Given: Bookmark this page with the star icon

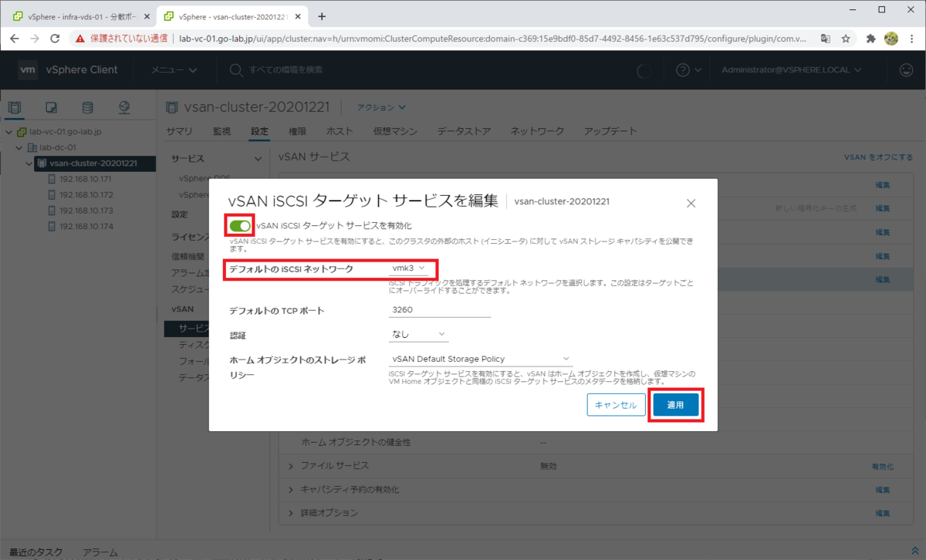Looking at the screenshot, I should (x=846, y=38).
